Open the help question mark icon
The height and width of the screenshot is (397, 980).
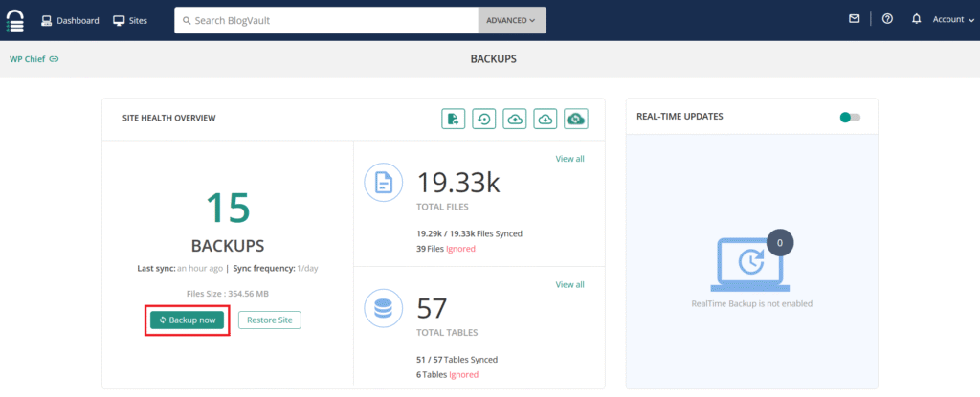point(887,19)
